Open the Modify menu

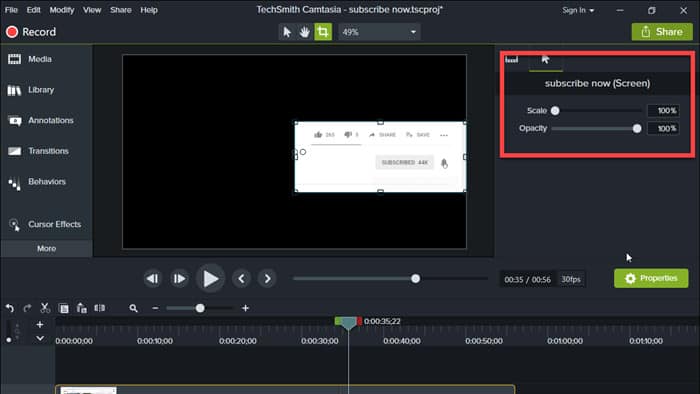pos(62,10)
